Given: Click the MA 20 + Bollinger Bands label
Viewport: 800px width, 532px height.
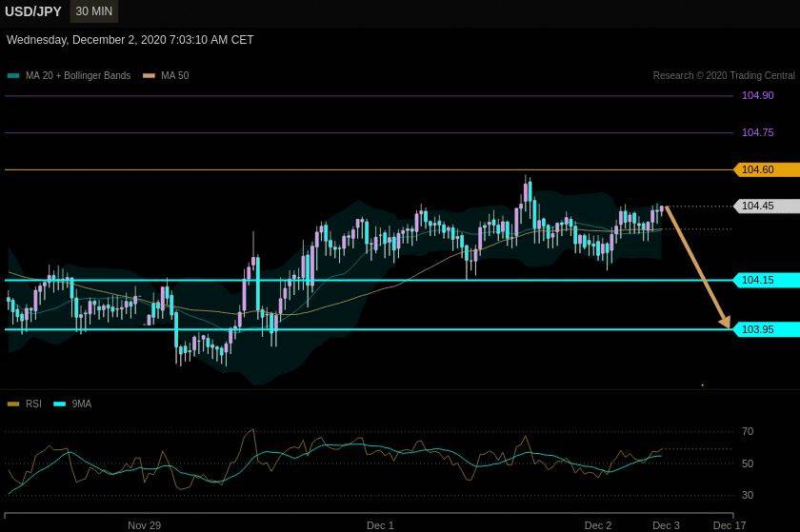Looking at the screenshot, I should click(x=78, y=75).
